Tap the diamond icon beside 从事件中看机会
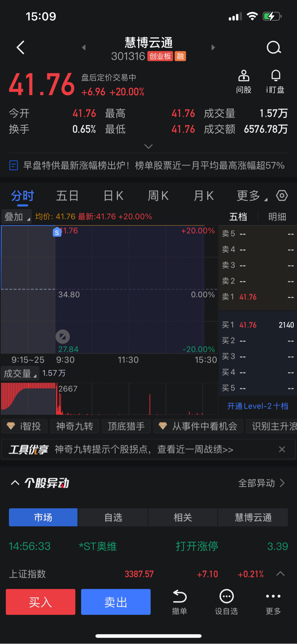This screenshot has width=297, height=644. tap(163, 426)
